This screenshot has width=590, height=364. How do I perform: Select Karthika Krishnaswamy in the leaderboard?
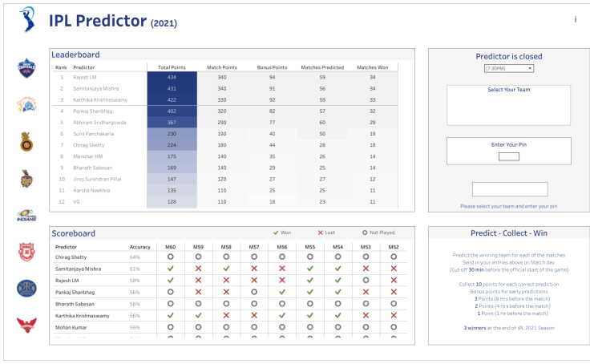coord(100,99)
